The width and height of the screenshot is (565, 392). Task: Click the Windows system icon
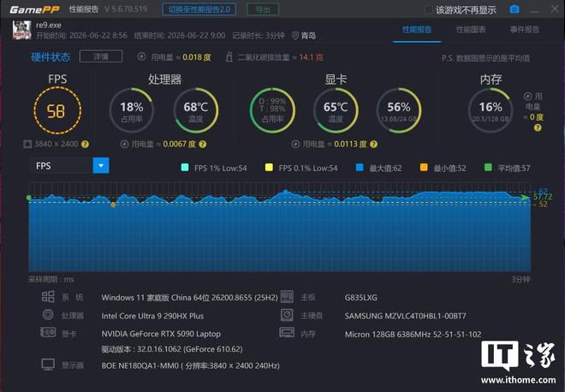pyautogui.click(x=48, y=296)
